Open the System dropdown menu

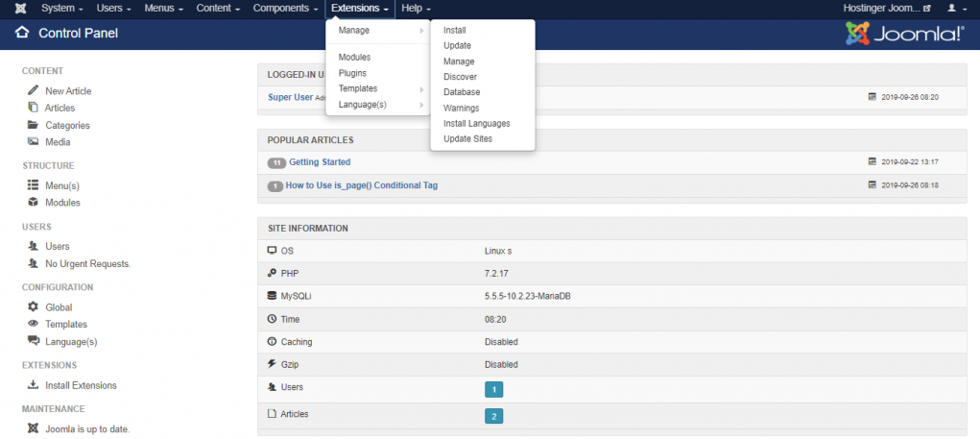(61, 9)
